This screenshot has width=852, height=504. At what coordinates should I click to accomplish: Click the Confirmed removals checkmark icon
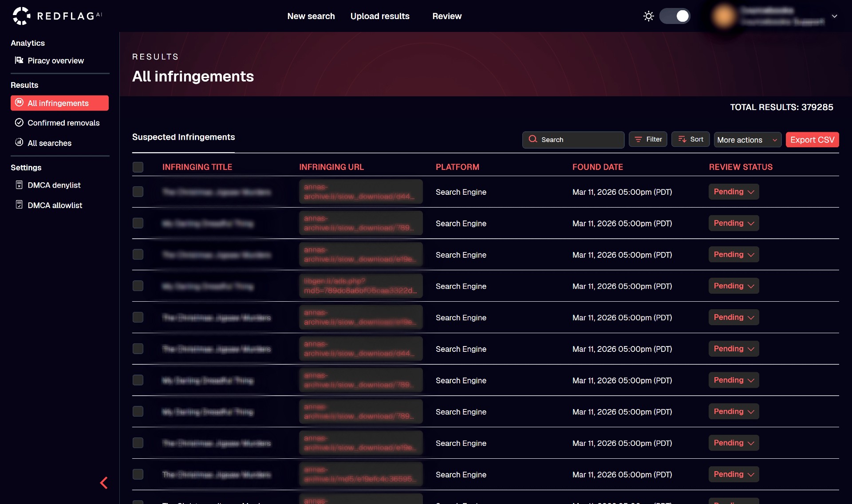(19, 123)
